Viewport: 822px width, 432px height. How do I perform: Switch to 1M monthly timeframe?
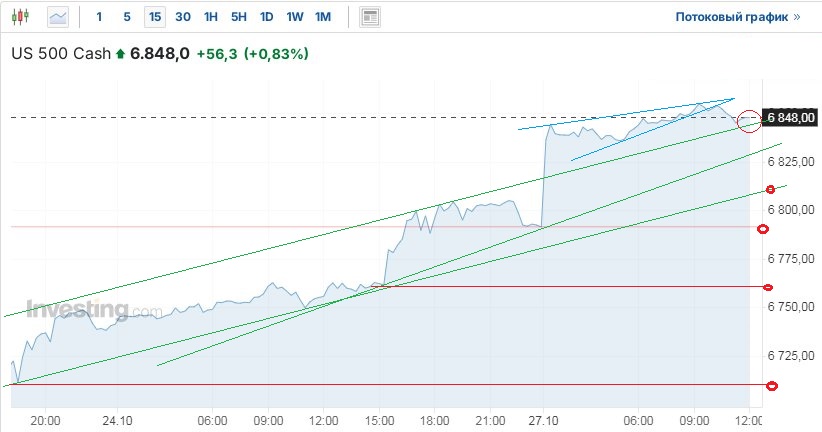pyautogui.click(x=322, y=17)
